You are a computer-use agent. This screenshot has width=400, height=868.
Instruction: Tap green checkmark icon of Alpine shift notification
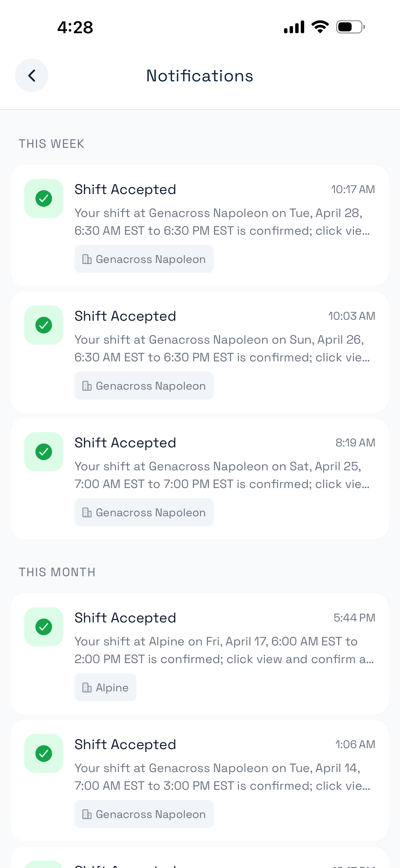click(44, 627)
